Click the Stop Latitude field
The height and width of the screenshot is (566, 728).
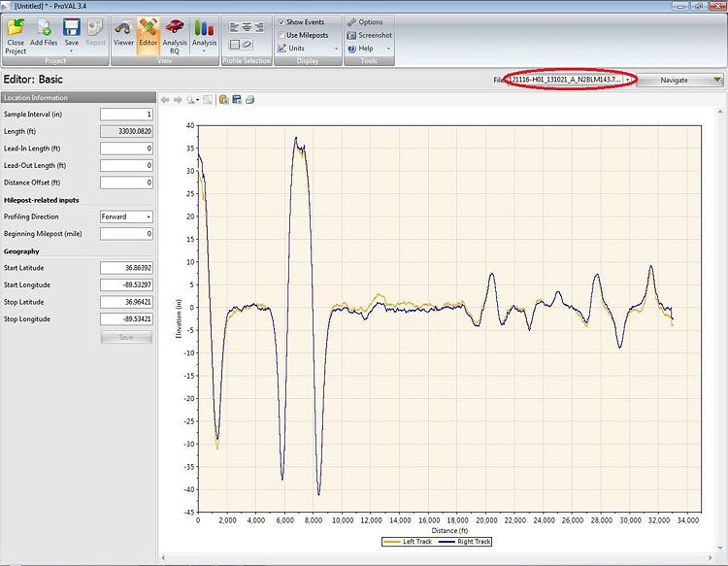(126, 302)
